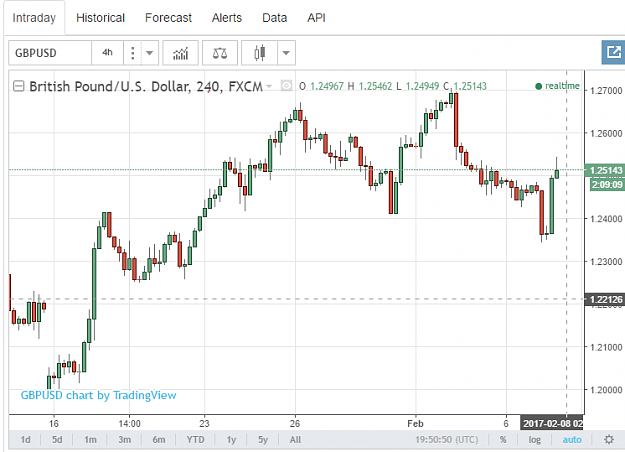Open the Forecast tab

point(168,18)
